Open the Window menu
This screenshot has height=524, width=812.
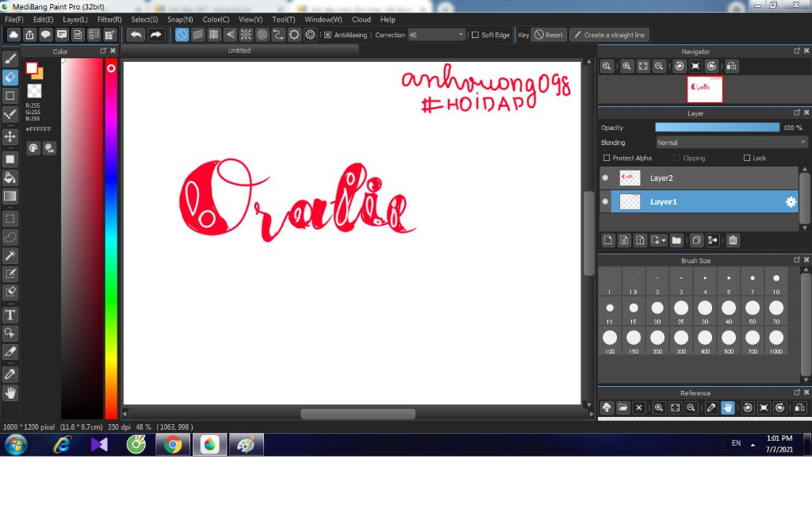[324, 19]
